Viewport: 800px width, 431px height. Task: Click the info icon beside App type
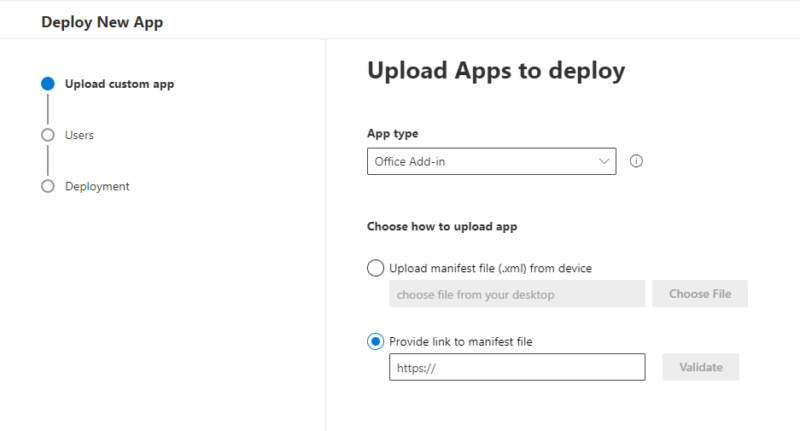tap(636, 161)
